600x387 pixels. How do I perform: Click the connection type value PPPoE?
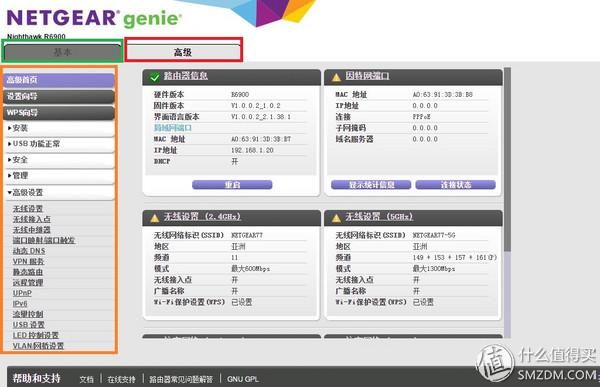click(422, 117)
